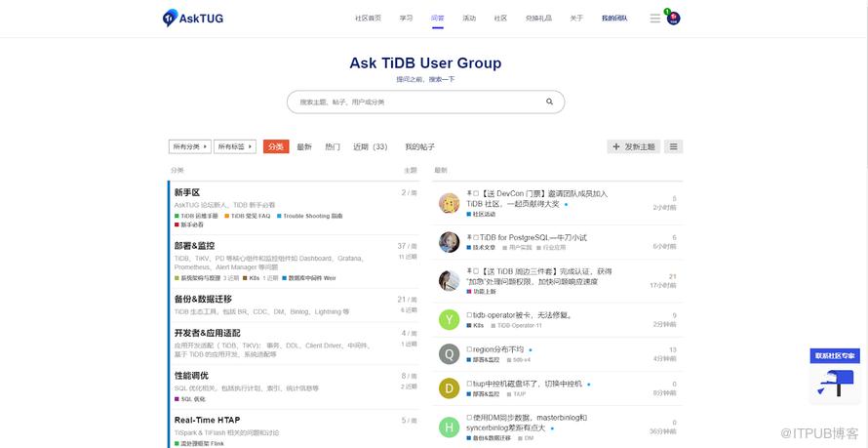Image resolution: width=868 pixels, height=448 pixels.
Task: Open the 新手必看 subcategory
Action: click(189, 224)
